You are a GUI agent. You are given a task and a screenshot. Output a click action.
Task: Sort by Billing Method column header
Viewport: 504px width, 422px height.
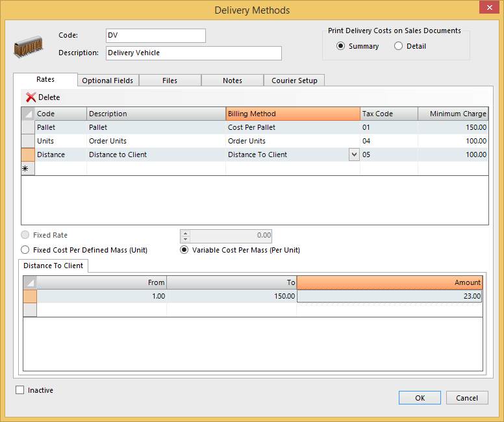point(292,114)
